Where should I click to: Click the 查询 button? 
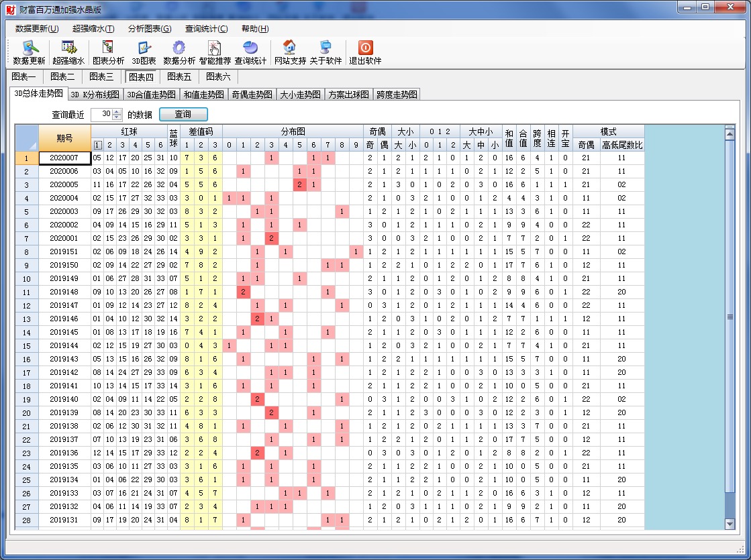tap(183, 114)
